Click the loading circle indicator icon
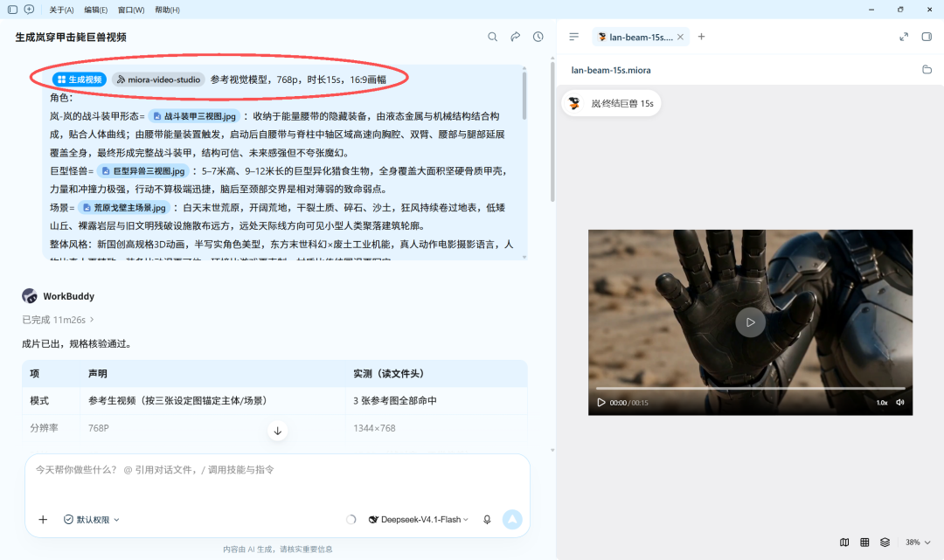Screen dimensions: 944x560 pyautogui.click(x=351, y=520)
